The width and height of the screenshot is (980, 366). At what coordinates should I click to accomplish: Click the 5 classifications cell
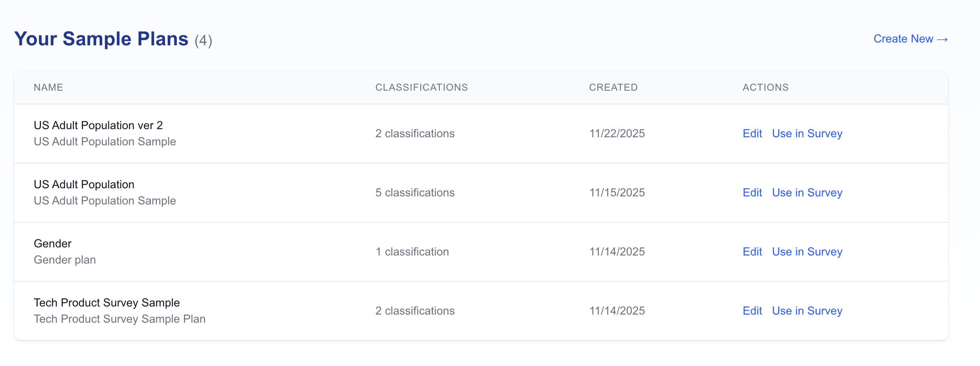[x=415, y=193]
